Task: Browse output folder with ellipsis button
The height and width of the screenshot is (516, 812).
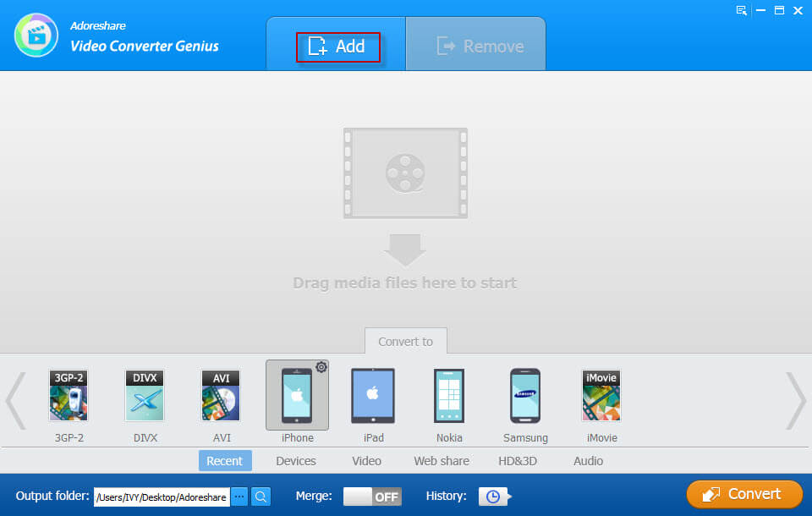Action: tap(239, 497)
